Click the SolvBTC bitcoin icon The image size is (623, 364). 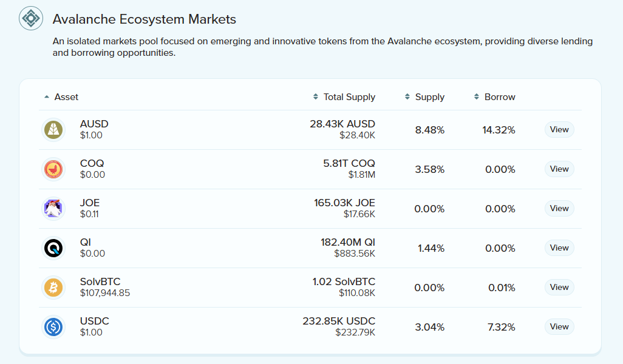click(x=53, y=288)
